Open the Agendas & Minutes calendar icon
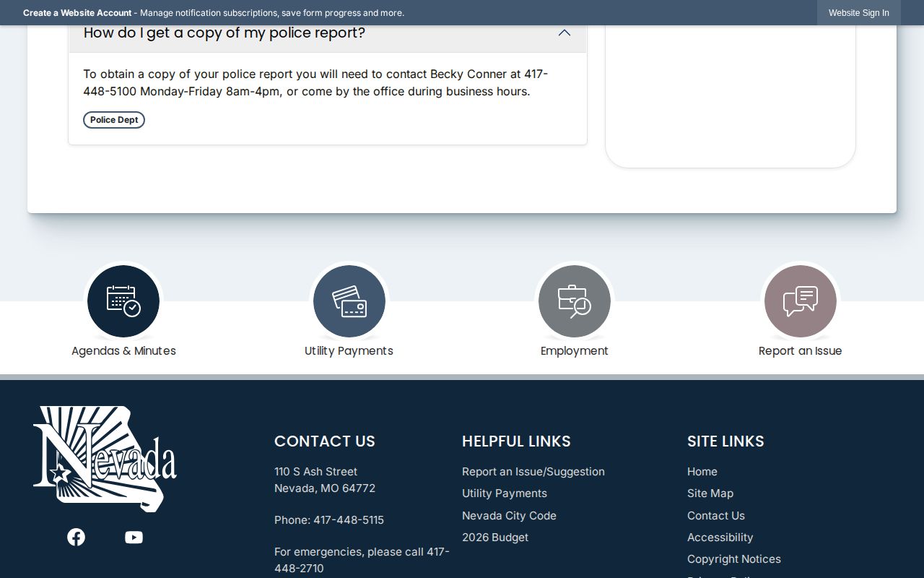This screenshot has width=924, height=578. [x=123, y=301]
